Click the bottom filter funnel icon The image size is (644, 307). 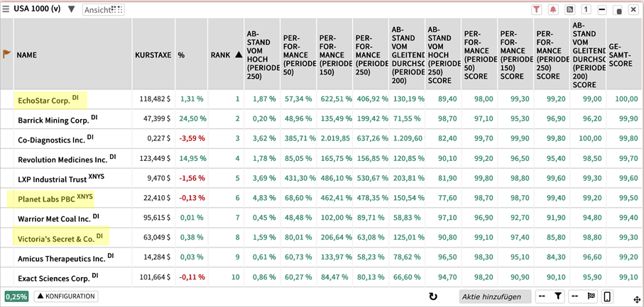(x=558, y=296)
